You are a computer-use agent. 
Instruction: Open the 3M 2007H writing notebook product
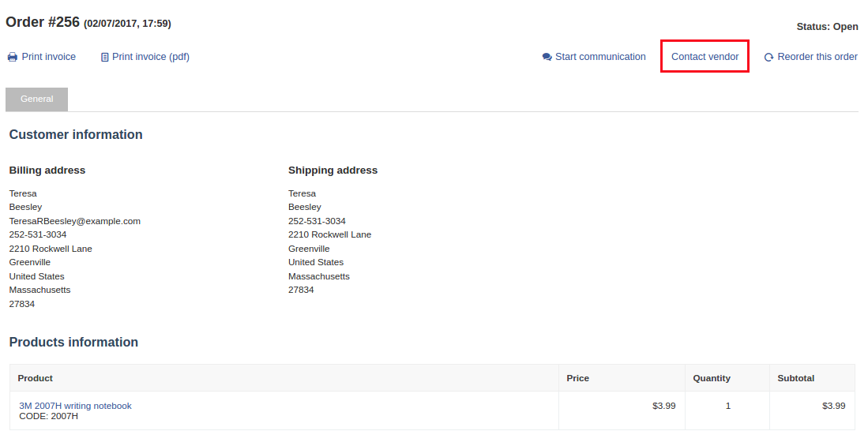[x=75, y=406]
